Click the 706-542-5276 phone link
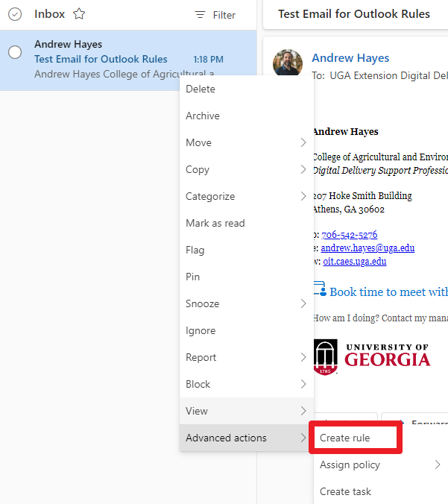 [x=350, y=235]
